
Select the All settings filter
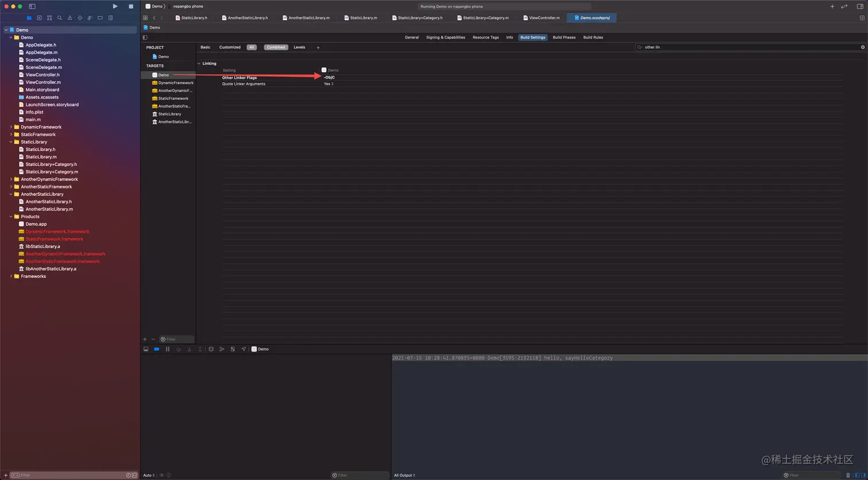(251, 47)
